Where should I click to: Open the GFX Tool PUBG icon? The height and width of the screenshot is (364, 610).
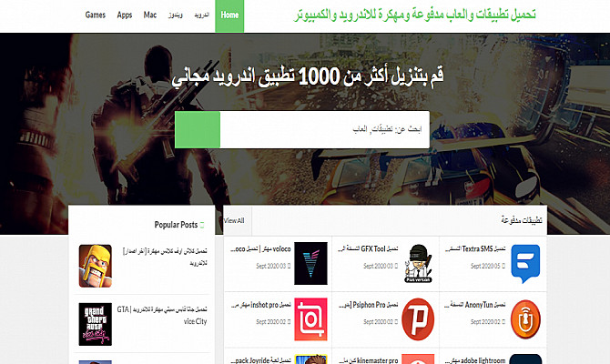click(x=418, y=264)
